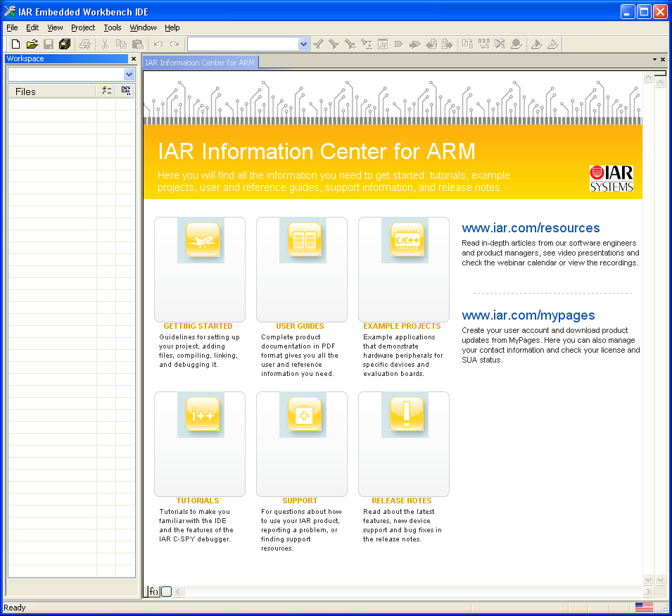Click the Navigate Backward icon

pos(431,44)
